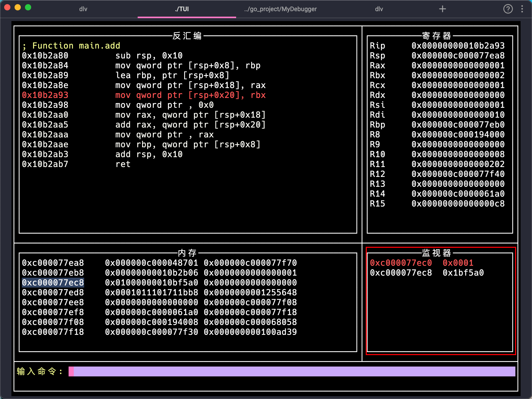Click the red close window button
Viewport: 532px width, 399px height.
[x=7, y=8]
